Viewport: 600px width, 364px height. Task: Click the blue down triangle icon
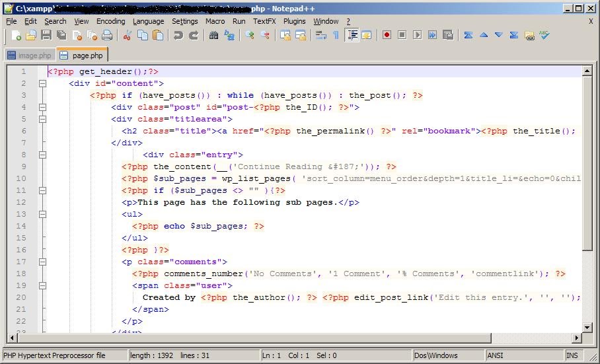(x=498, y=35)
